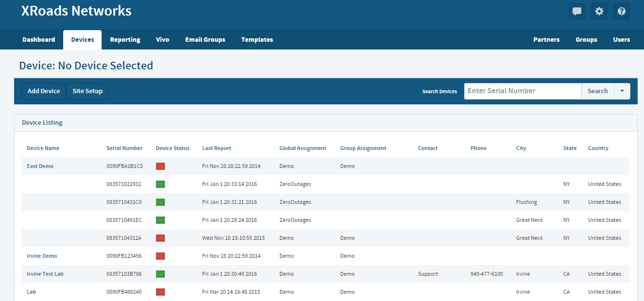644x301 pixels.
Task: Click green status indicator for Irvine Test Lab
Action: 160,274
